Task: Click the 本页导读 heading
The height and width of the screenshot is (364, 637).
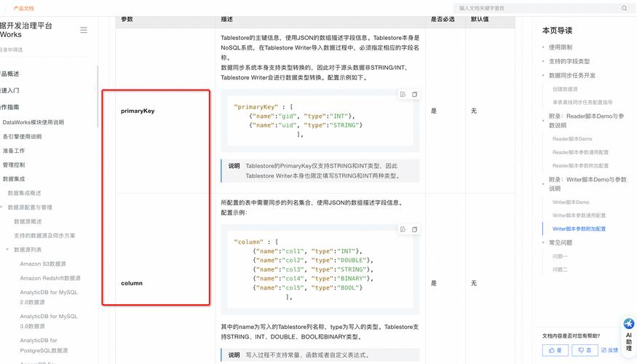Action: pyautogui.click(x=557, y=31)
